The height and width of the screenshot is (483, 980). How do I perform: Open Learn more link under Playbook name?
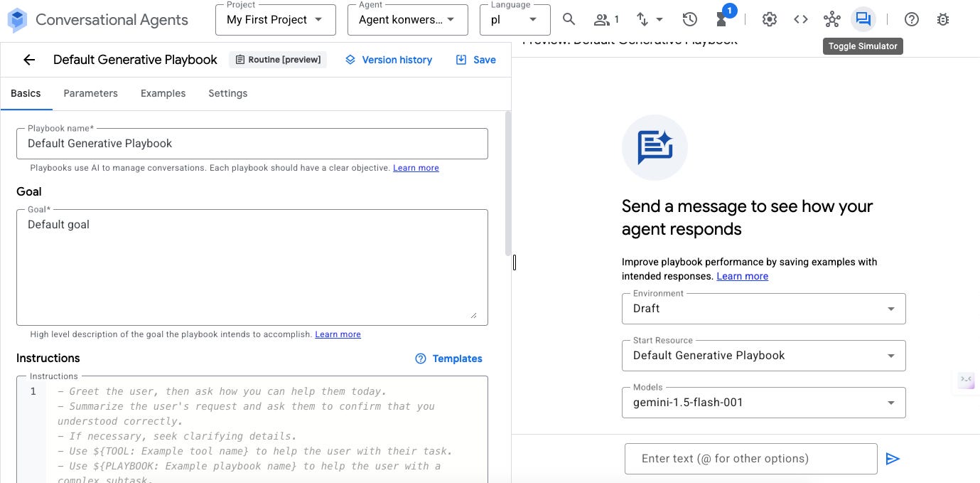pyautogui.click(x=416, y=168)
